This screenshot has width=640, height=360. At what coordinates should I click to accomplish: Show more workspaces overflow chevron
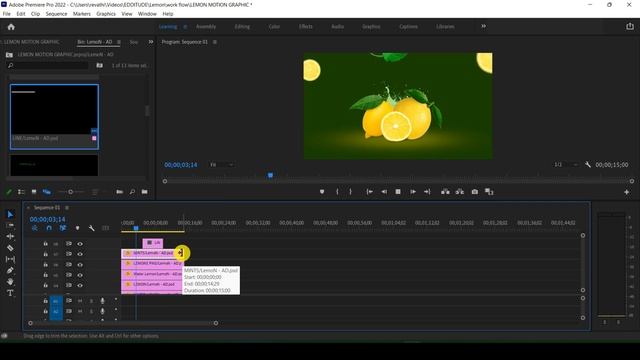tap(483, 26)
